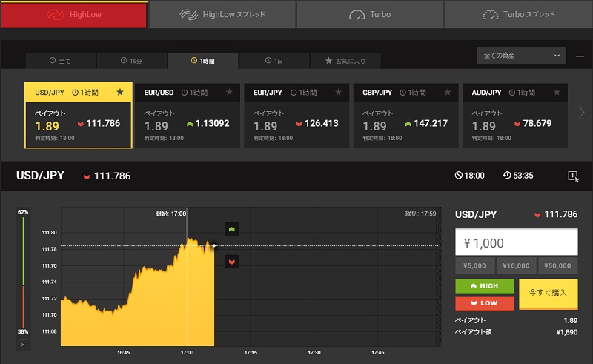
Task: Click the remaining time 53:35 timer icon
Action: 507,175
